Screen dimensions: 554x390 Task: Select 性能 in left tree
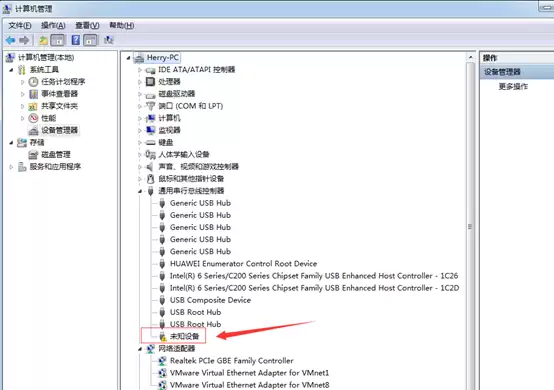coord(48,118)
